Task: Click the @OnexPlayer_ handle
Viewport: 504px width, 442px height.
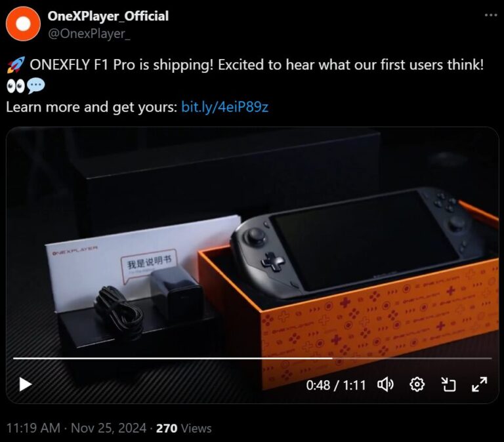Action: click(x=89, y=33)
